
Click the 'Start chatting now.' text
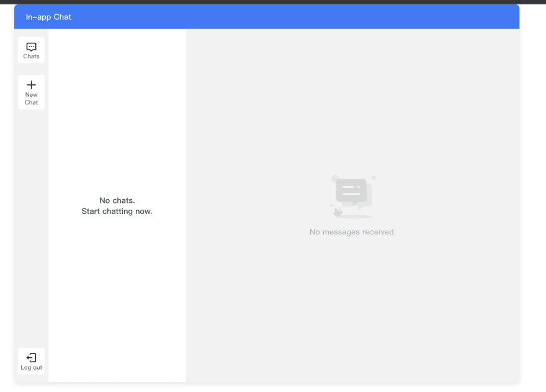[117, 212]
